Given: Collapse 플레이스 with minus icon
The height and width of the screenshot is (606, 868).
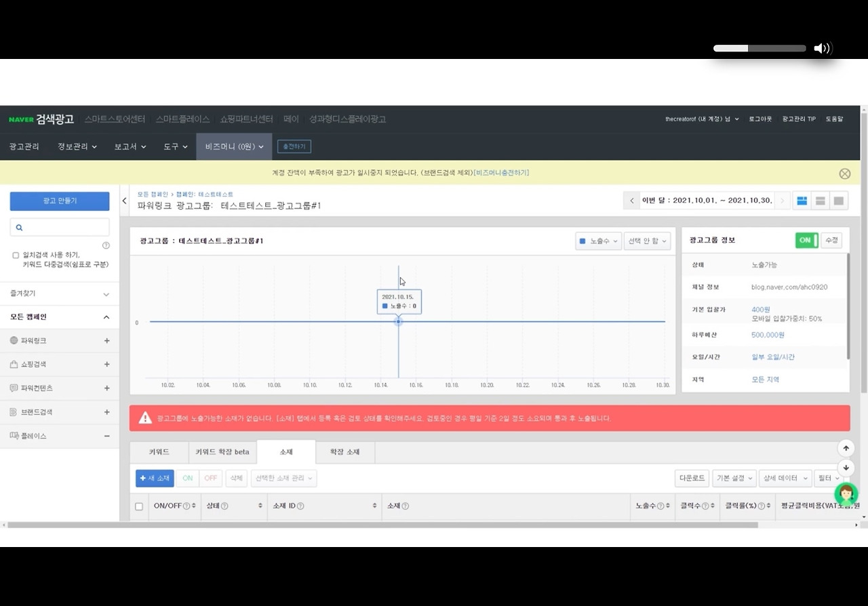Looking at the screenshot, I should tap(106, 436).
